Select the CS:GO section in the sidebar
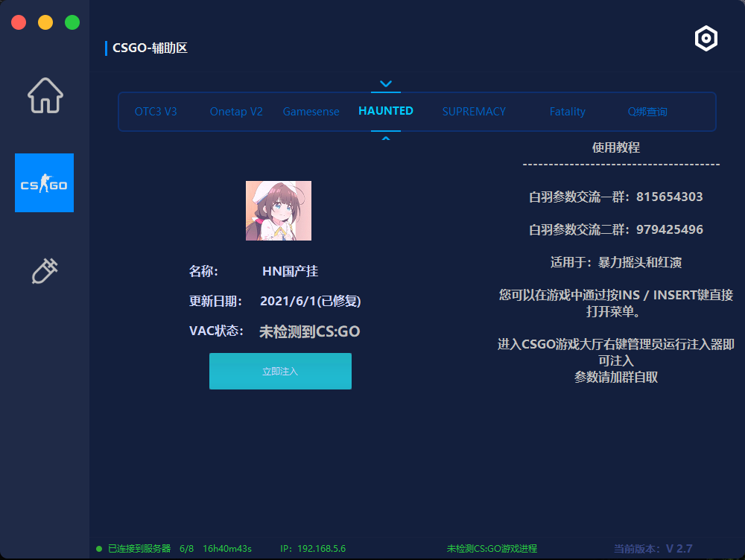Image resolution: width=745 pixels, height=560 pixels. (x=45, y=182)
